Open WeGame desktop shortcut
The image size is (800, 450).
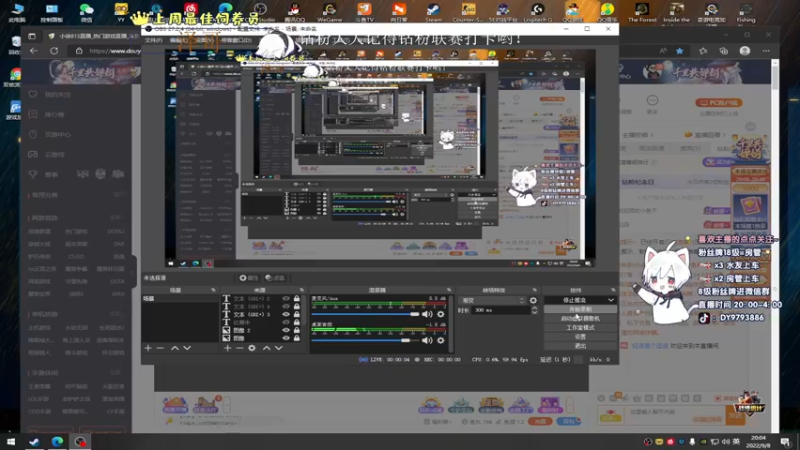[x=330, y=12]
